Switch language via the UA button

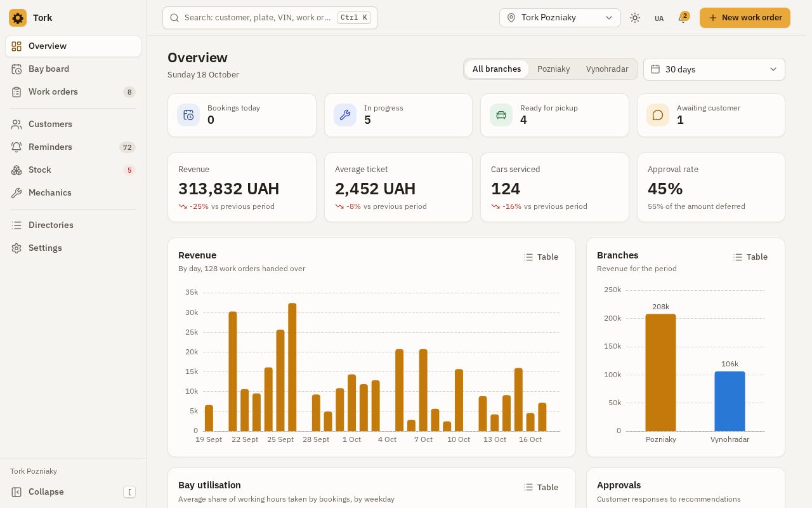pos(659,18)
